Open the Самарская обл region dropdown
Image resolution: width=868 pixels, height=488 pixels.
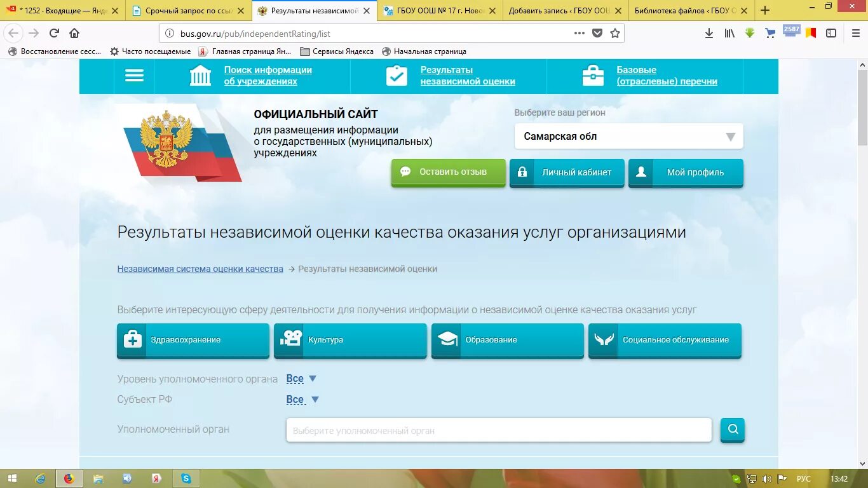tap(628, 135)
